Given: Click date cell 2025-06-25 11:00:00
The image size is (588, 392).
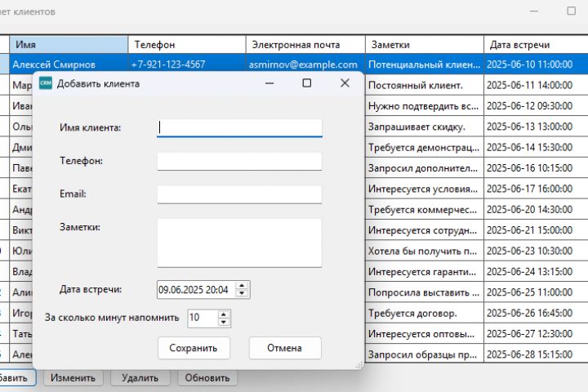Looking at the screenshot, I should tap(537, 292).
